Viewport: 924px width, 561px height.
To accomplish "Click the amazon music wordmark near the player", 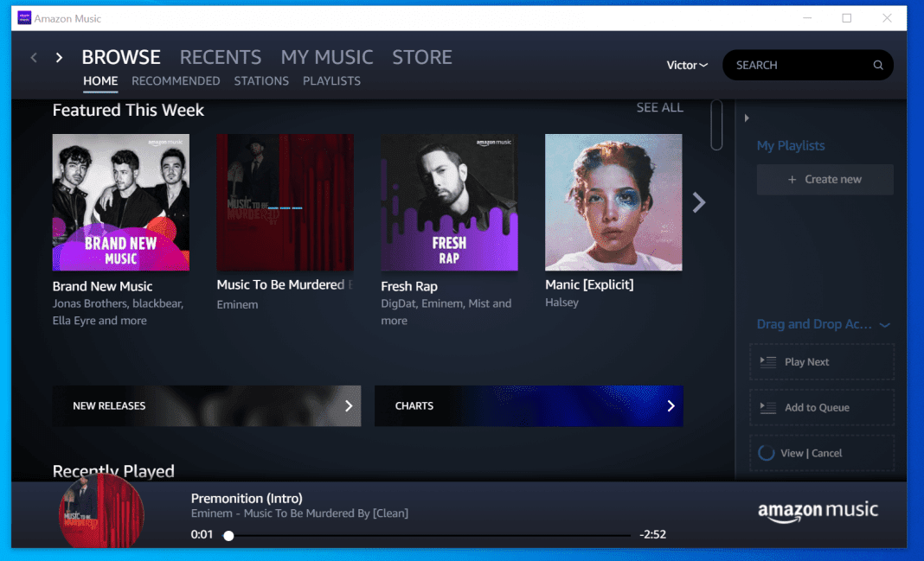I will (817, 511).
